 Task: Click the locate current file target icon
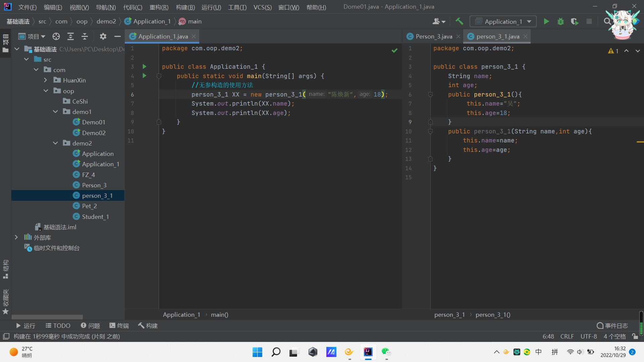click(56, 37)
